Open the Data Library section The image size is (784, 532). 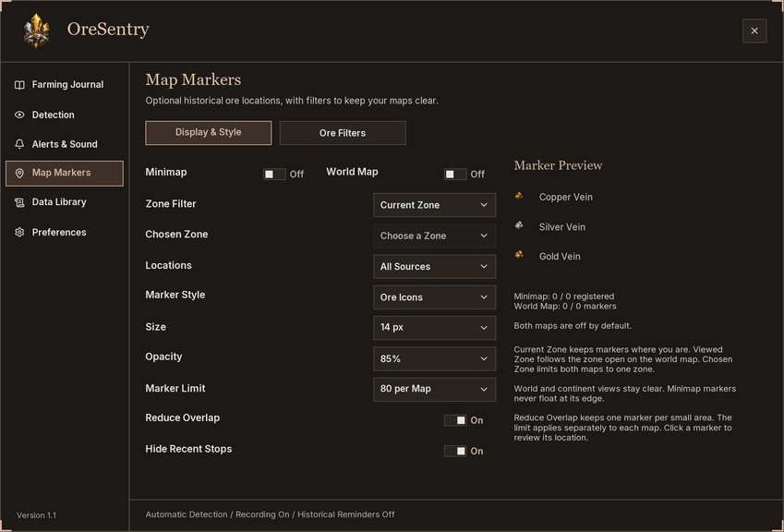pos(65,202)
